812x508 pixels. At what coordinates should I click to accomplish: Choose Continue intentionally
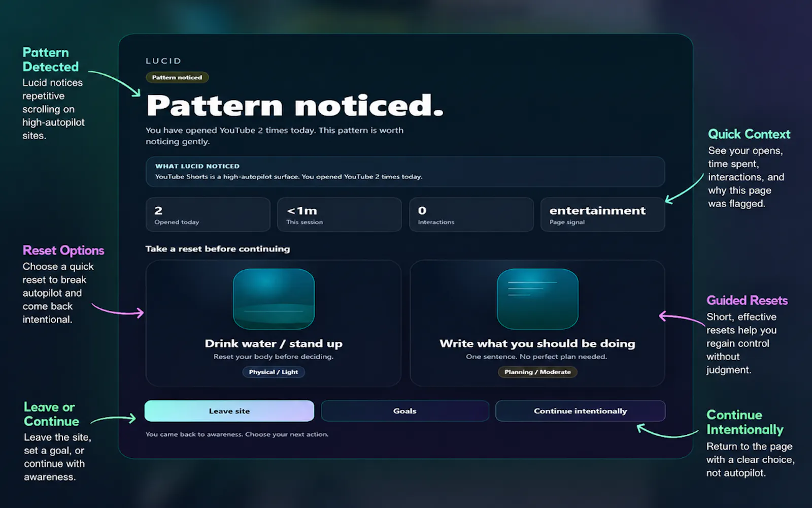tap(580, 411)
